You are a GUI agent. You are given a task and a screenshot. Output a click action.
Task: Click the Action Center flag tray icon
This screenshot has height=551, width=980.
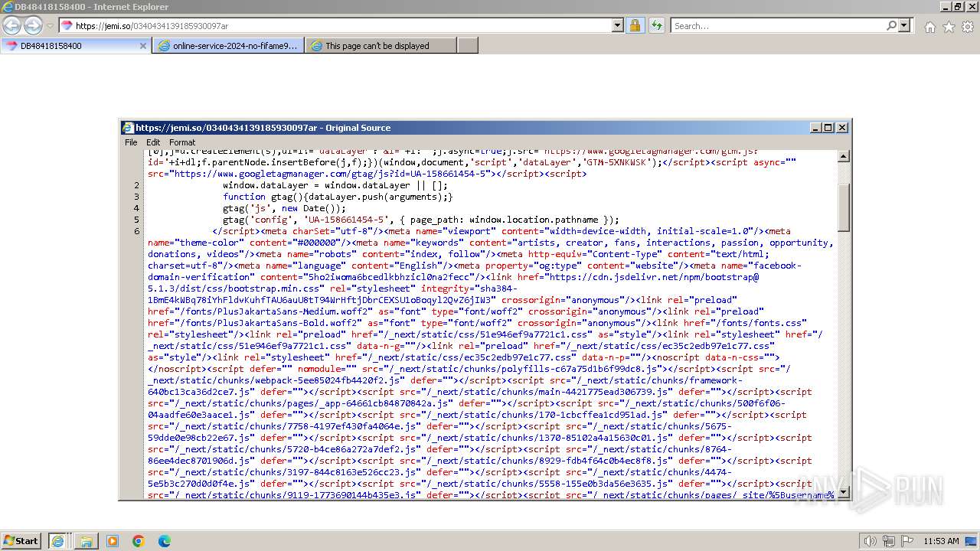907,541
